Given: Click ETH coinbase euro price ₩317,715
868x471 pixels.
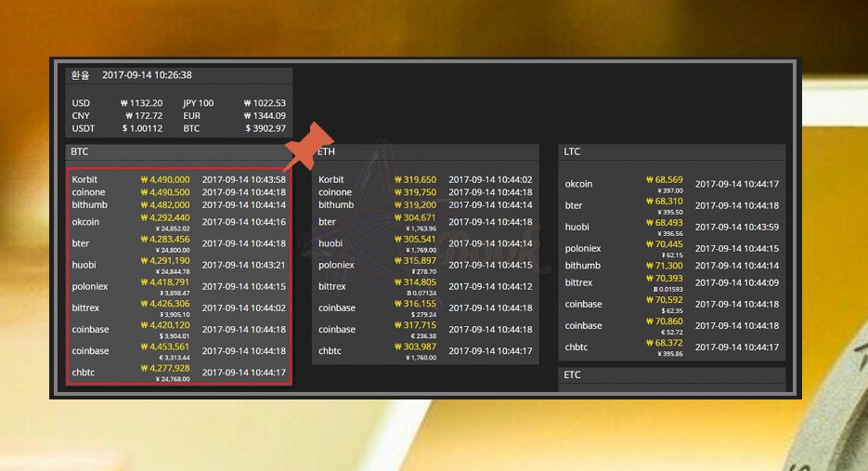Looking at the screenshot, I should 415,325.
